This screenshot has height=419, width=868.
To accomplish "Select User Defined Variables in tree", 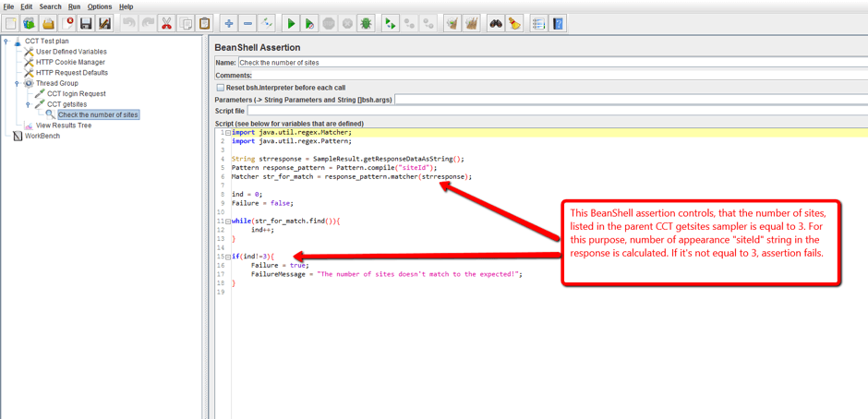I will tap(71, 52).
